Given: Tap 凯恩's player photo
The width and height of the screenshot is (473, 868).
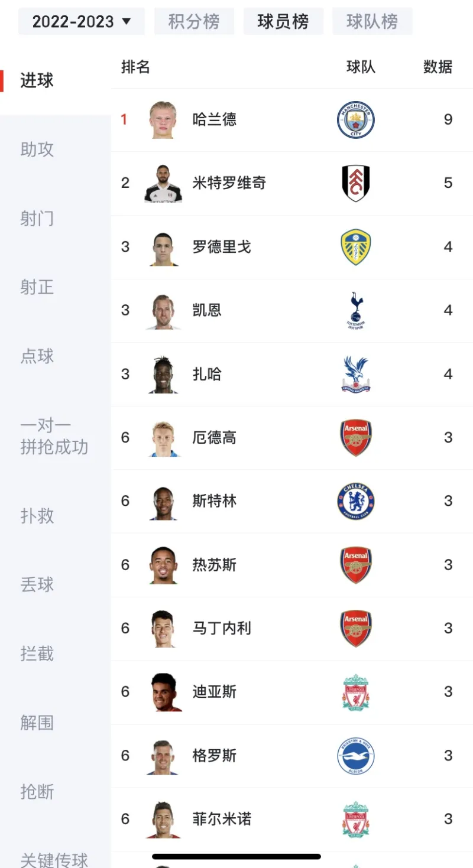Looking at the screenshot, I should [163, 311].
